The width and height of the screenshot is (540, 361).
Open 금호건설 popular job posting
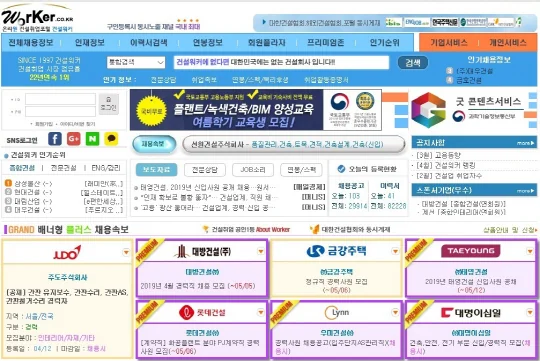(469, 80)
